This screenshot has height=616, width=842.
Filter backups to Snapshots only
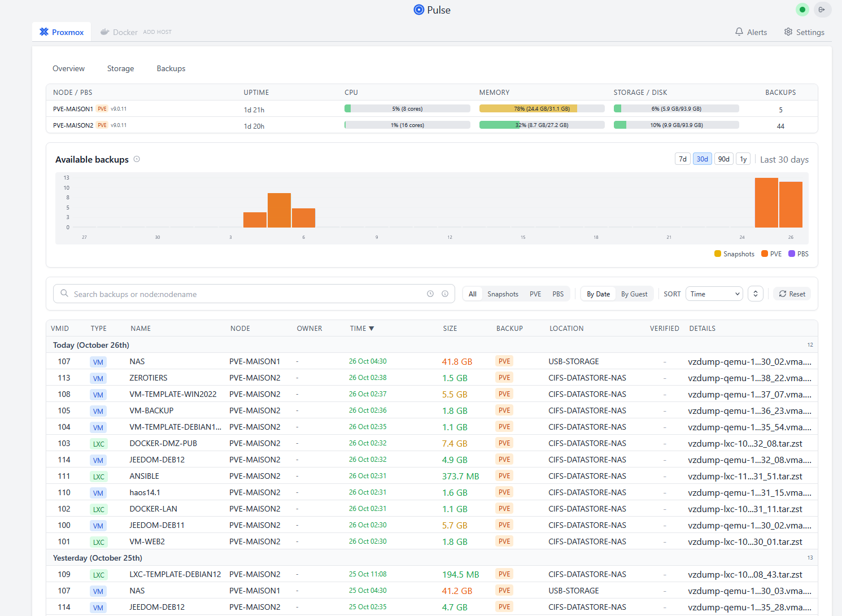[x=503, y=294]
